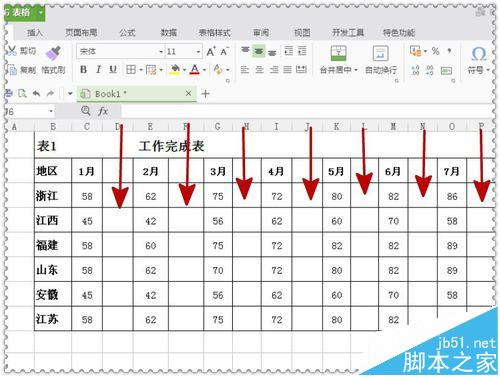Select the column C header
Image resolution: width=500 pixels, height=377 pixels.
[x=87, y=126]
